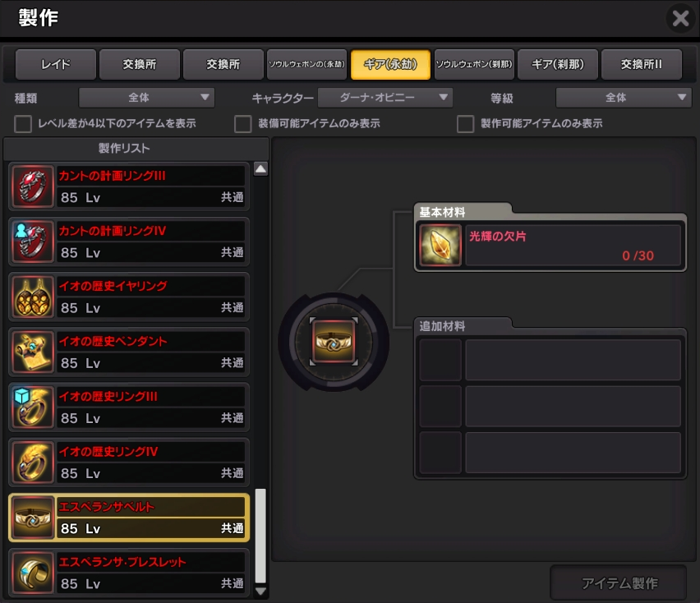700x603 pixels.
Task: Click the list scrollbar down arrow
Action: pyautogui.click(x=260, y=591)
